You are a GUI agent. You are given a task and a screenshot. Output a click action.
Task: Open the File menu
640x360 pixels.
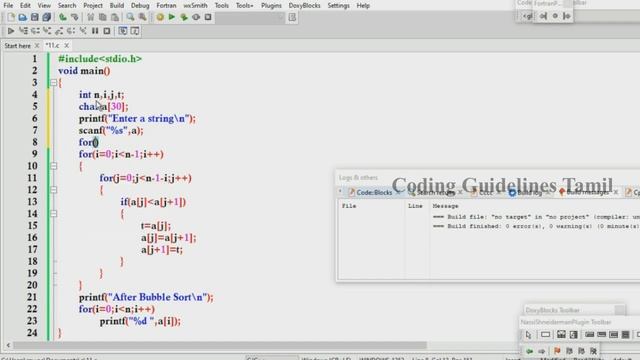click(8, 5)
